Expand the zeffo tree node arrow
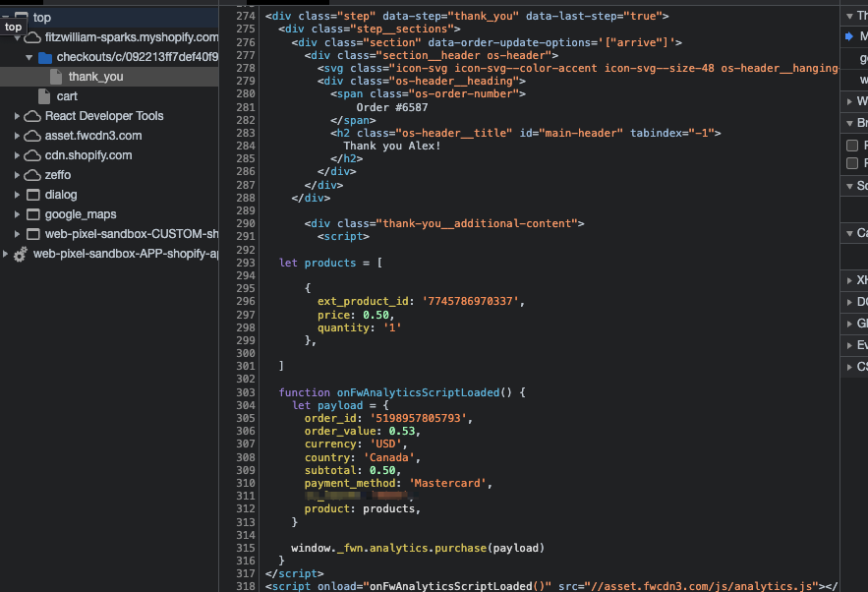 (17, 175)
